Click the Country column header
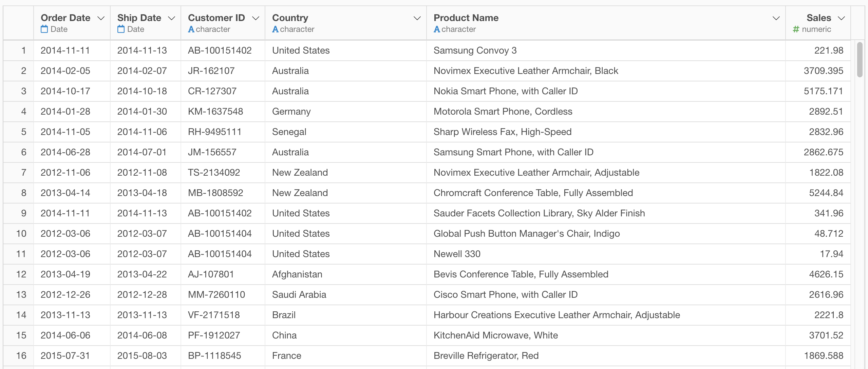Screen dimensions: 868x369 (x=290, y=18)
